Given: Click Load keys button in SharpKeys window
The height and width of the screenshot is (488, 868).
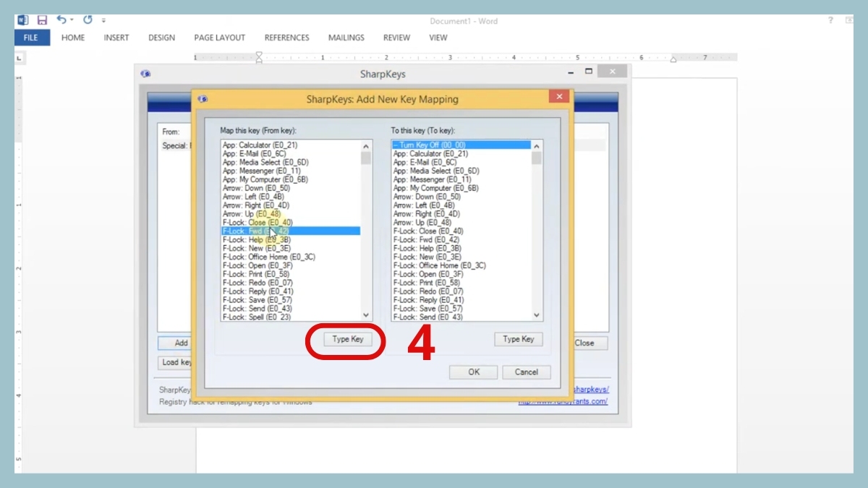Looking at the screenshot, I should [x=176, y=362].
